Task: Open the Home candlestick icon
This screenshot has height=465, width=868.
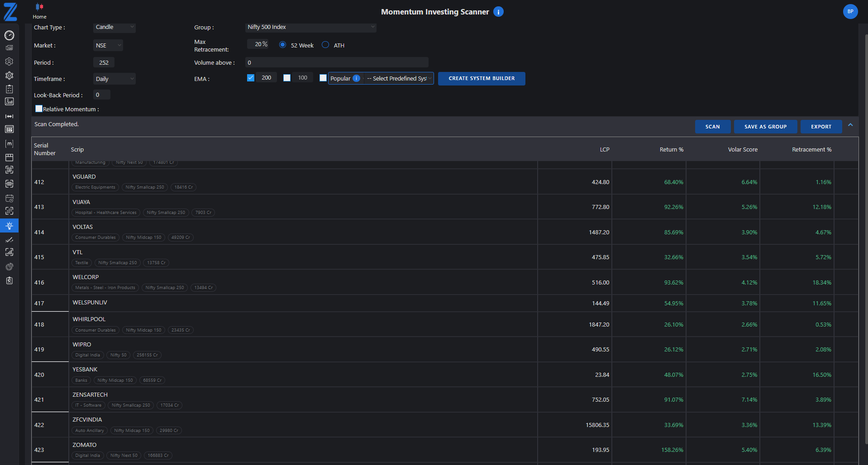Action: point(39,7)
